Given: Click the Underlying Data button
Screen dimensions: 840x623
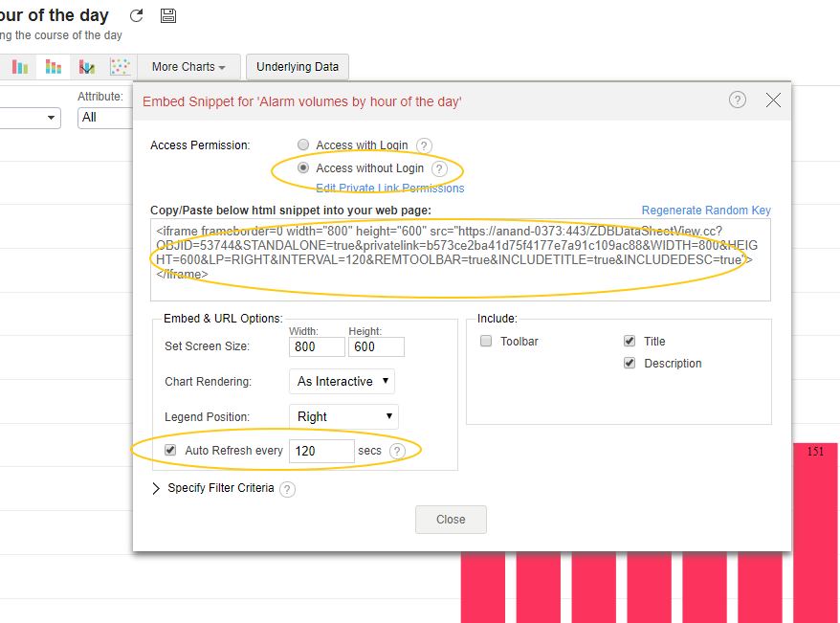Looking at the screenshot, I should pos(298,67).
